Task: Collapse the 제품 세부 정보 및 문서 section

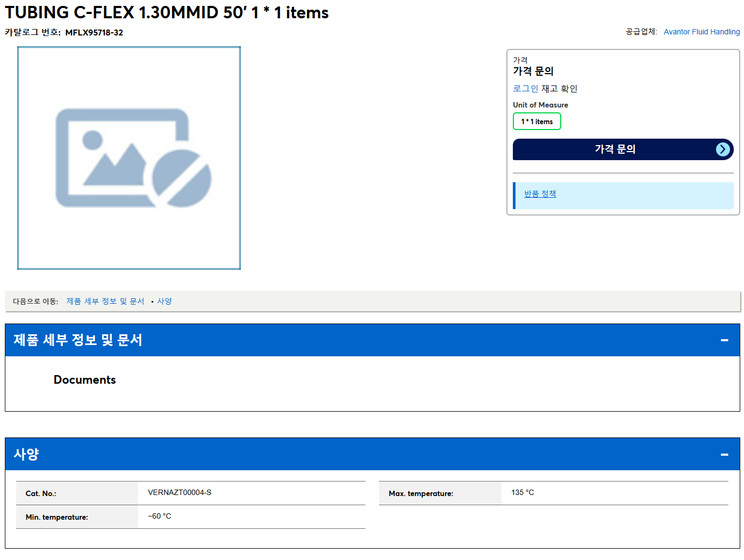Action: point(724,340)
